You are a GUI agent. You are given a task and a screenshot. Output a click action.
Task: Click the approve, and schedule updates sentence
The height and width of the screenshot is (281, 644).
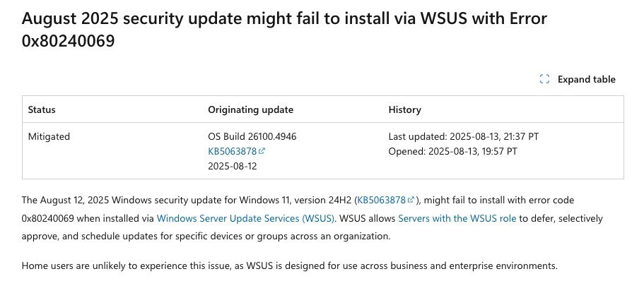206,237
